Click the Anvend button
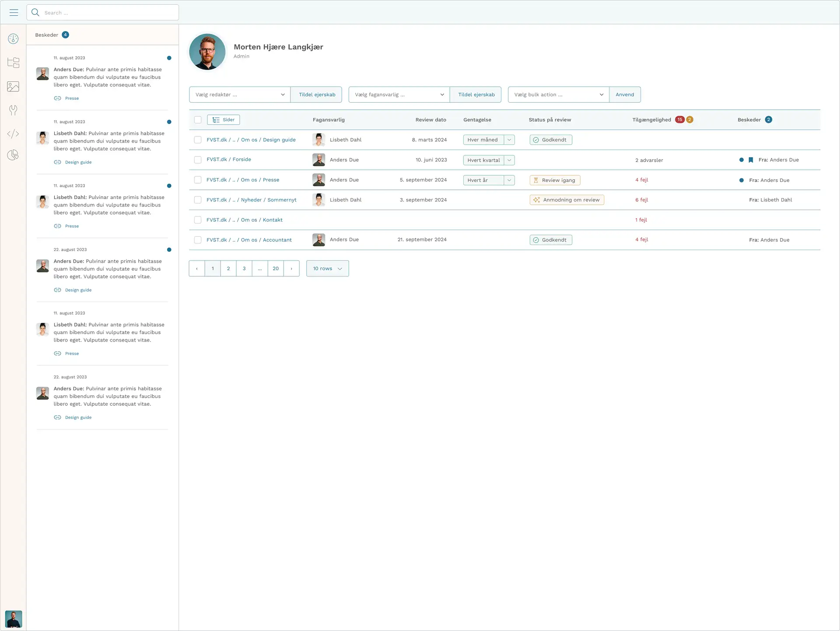This screenshot has width=840, height=631. [625, 95]
